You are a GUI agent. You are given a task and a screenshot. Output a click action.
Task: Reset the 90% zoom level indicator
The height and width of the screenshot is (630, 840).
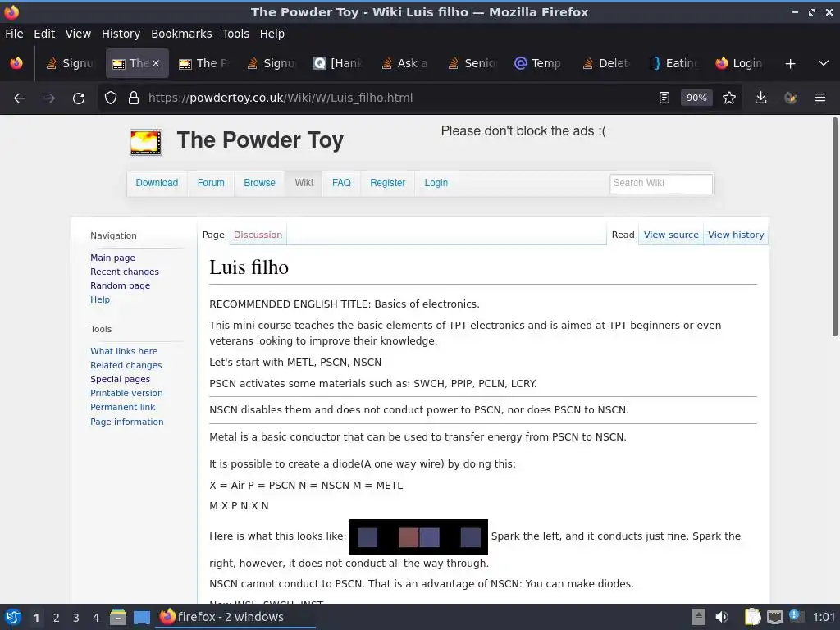tap(696, 98)
